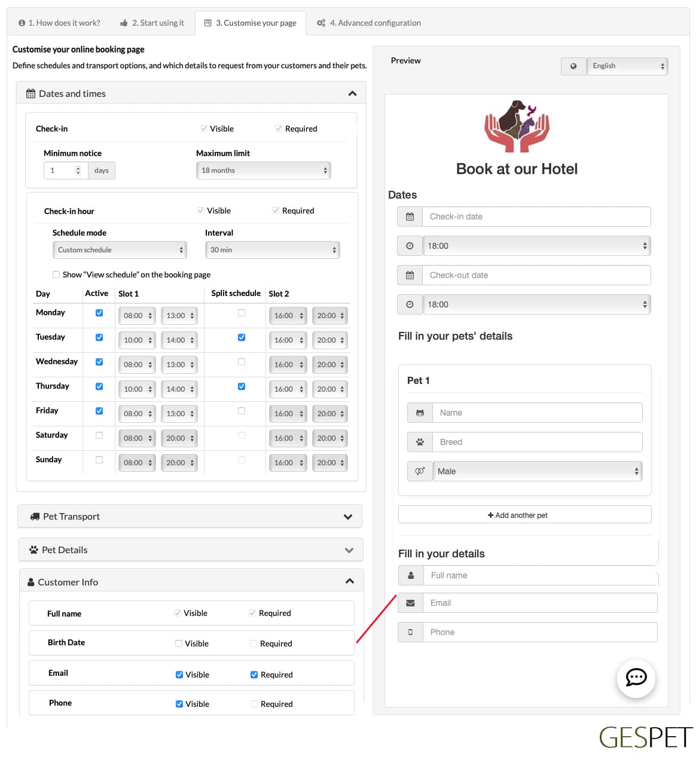Open '4. Advanced configuration' tab

point(369,23)
